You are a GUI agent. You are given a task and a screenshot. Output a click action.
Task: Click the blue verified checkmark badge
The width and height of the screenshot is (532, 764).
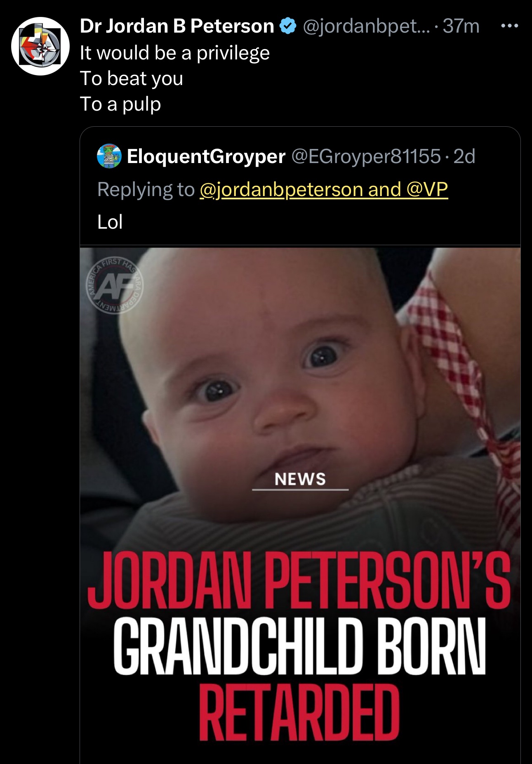[x=288, y=26]
